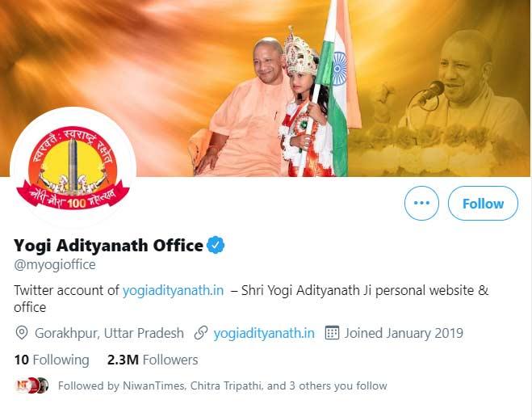Open yogiadityanath.in link in bio text
This screenshot has height=417, width=532.
click(173, 290)
